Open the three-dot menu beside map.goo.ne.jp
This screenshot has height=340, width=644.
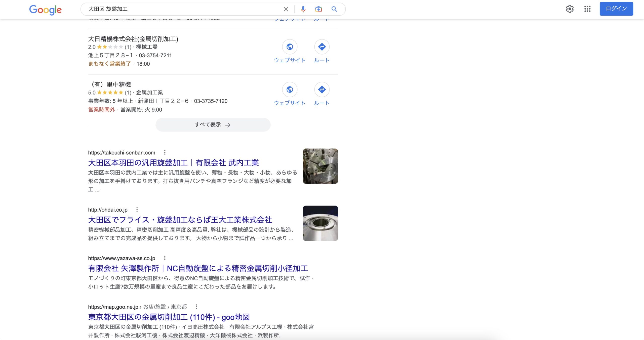pyautogui.click(x=196, y=307)
